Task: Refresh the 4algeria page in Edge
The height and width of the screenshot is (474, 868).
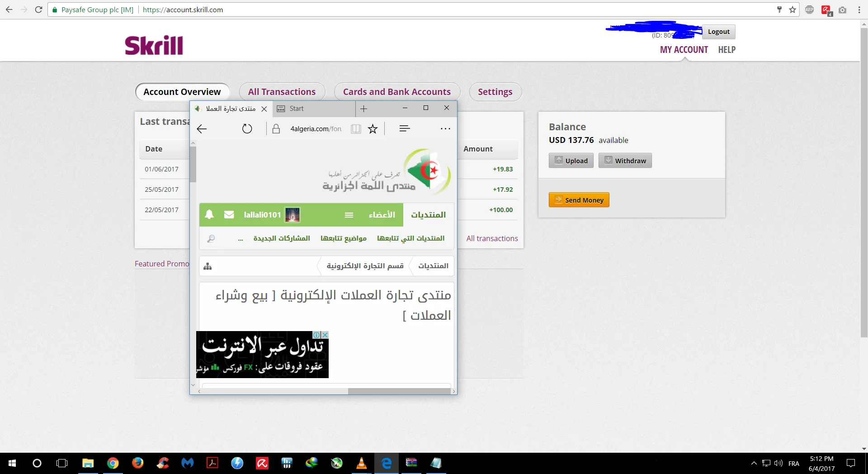Action: (x=247, y=129)
